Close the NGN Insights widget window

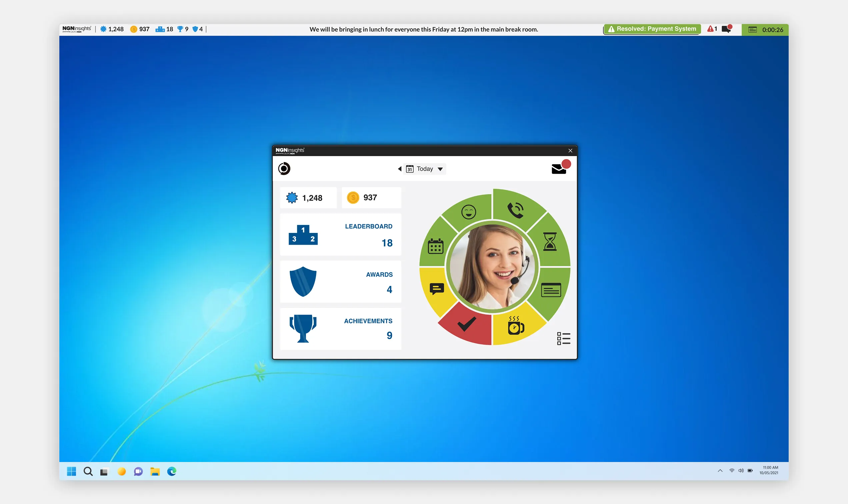click(571, 150)
